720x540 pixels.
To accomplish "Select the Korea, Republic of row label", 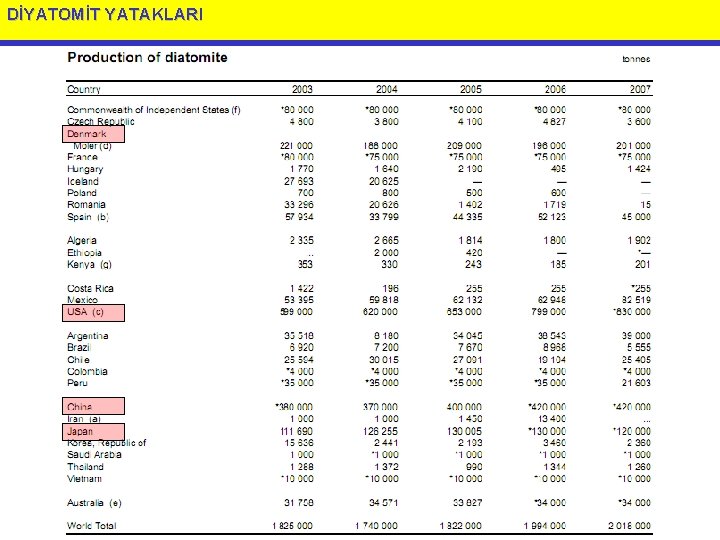I will coord(107,443).
